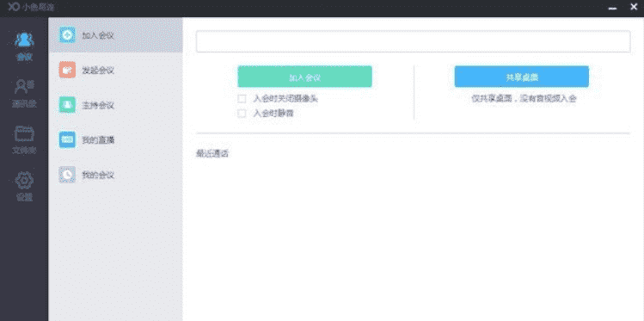Click the 最近通话 heading
This screenshot has width=644, height=321.
pyautogui.click(x=212, y=154)
